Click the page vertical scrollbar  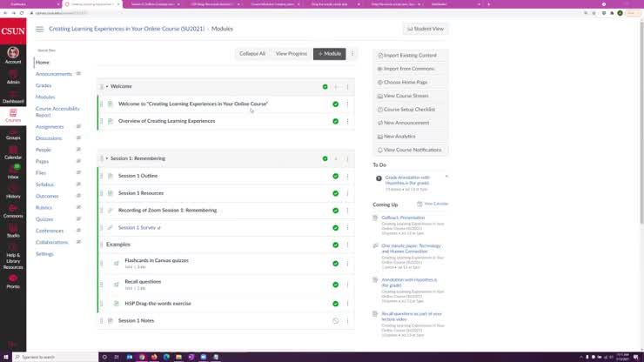(x=641, y=124)
